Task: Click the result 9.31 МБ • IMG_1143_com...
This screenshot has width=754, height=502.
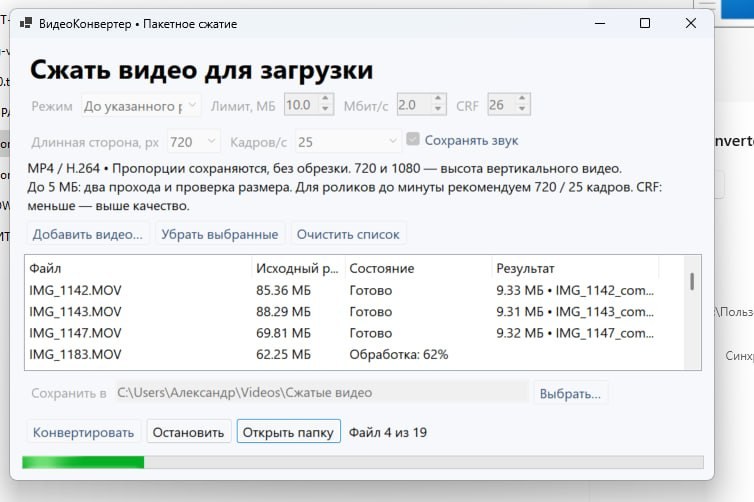Action: point(575,312)
